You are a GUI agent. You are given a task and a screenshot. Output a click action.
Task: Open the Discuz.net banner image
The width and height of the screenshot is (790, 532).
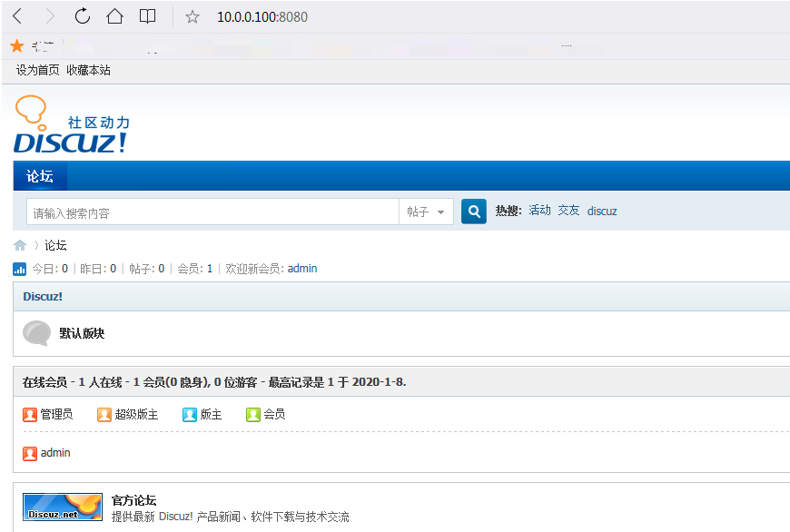click(63, 507)
